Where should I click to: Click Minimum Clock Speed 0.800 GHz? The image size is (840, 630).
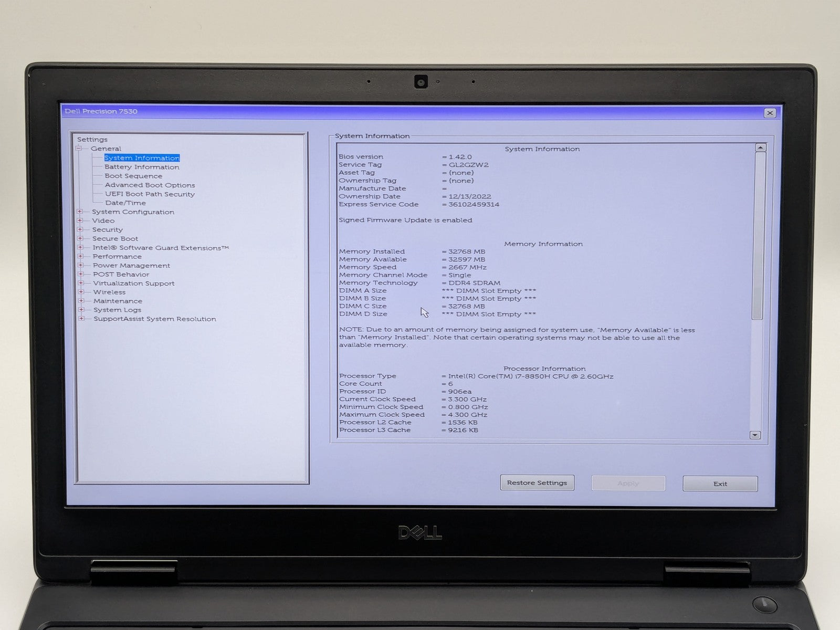pyautogui.click(x=468, y=407)
